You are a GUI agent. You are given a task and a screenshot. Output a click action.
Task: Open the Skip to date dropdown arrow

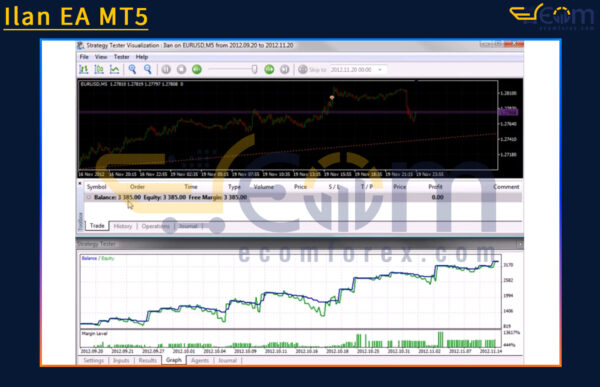(380, 70)
